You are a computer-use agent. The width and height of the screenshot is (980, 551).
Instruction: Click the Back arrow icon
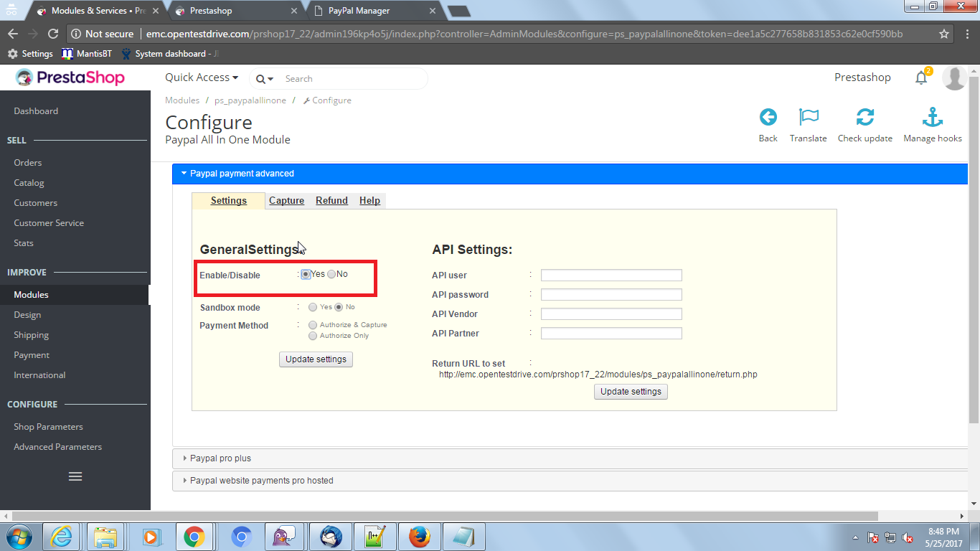[x=768, y=117]
